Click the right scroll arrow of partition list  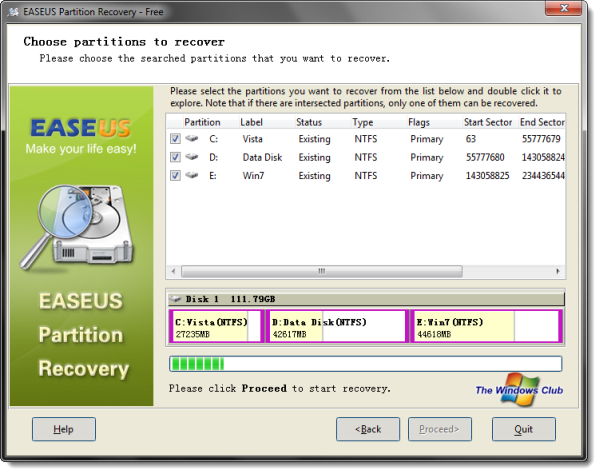pyautogui.click(x=558, y=271)
